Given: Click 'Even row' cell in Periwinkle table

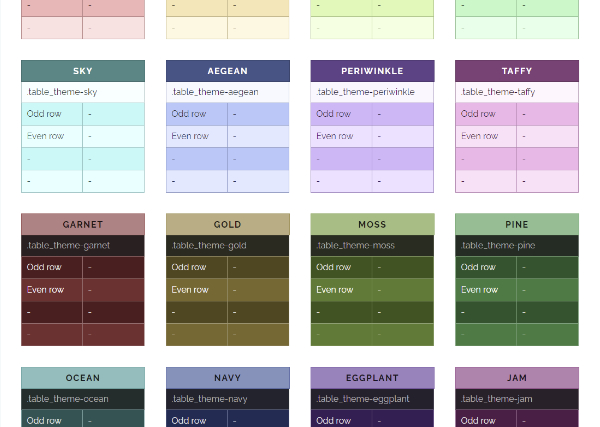Looking at the screenshot, I should [x=341, y=136].
